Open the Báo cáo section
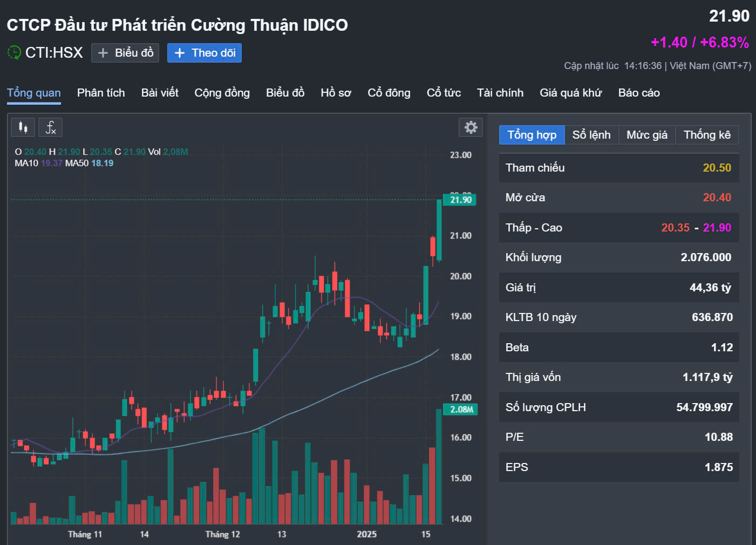Viewport: 756px width, 545px height. [x=639, y=93]
